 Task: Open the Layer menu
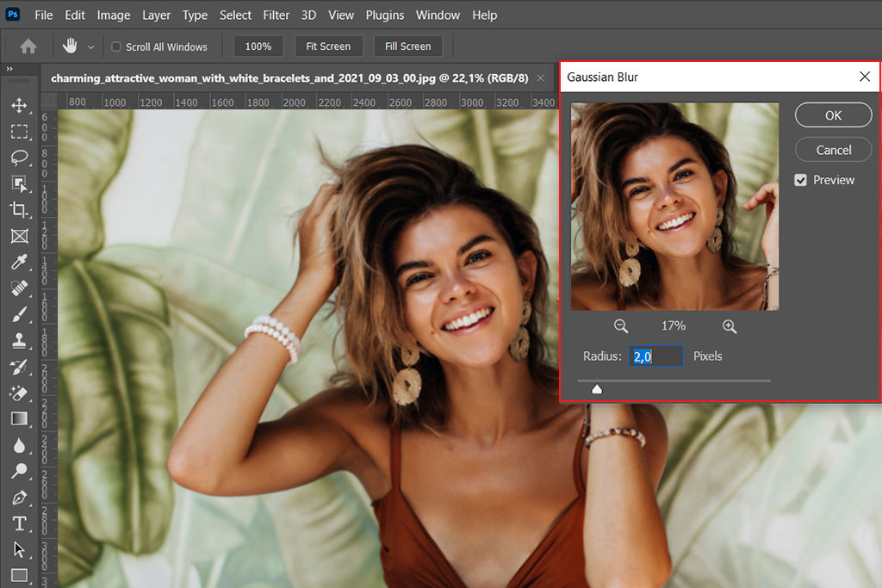157,15
